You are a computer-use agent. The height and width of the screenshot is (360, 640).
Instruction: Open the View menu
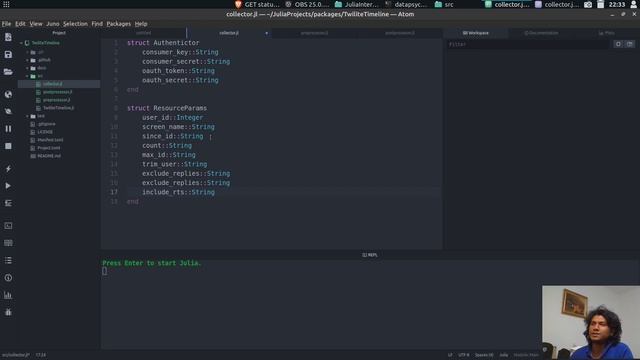coord(36,24)
